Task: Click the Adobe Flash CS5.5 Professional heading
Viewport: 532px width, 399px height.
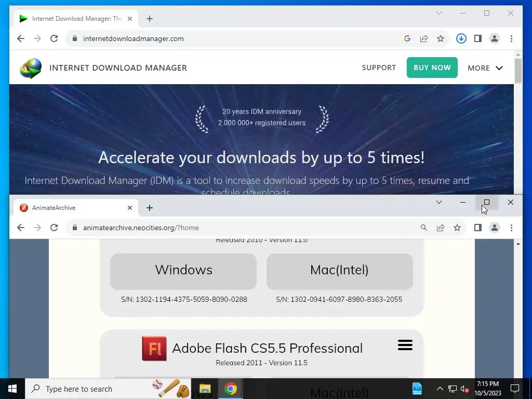Action: click(x=268, y=348)
